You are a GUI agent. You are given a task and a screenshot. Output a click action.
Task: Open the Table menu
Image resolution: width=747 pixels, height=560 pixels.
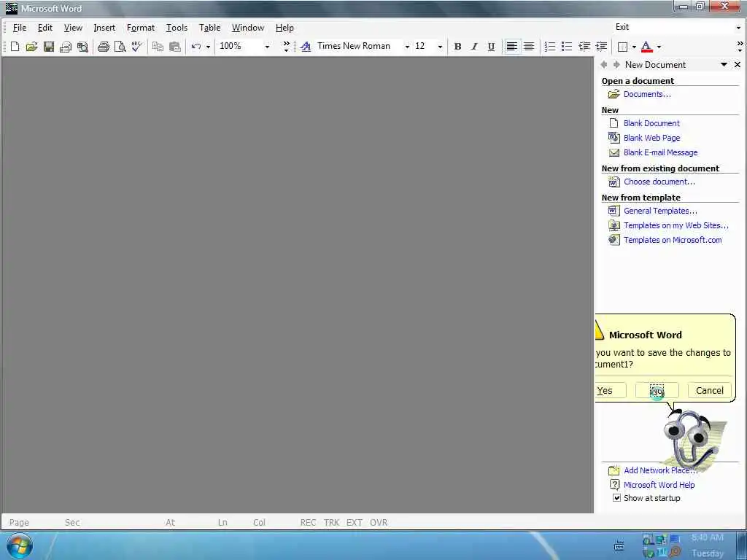pyautogui.click(x=209, y=28)
